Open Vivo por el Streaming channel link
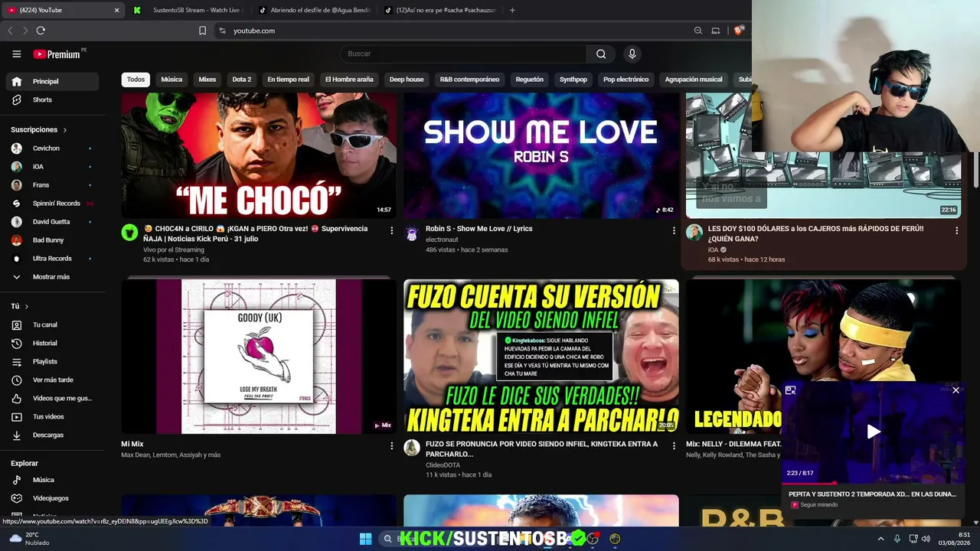This screenshot has height=551, width=980. click(x=174, y=249)
